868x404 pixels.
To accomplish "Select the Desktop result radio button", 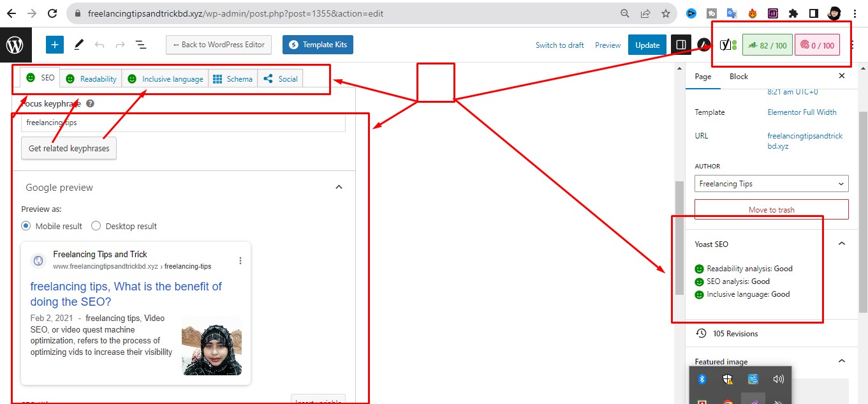I will point(96,226).
